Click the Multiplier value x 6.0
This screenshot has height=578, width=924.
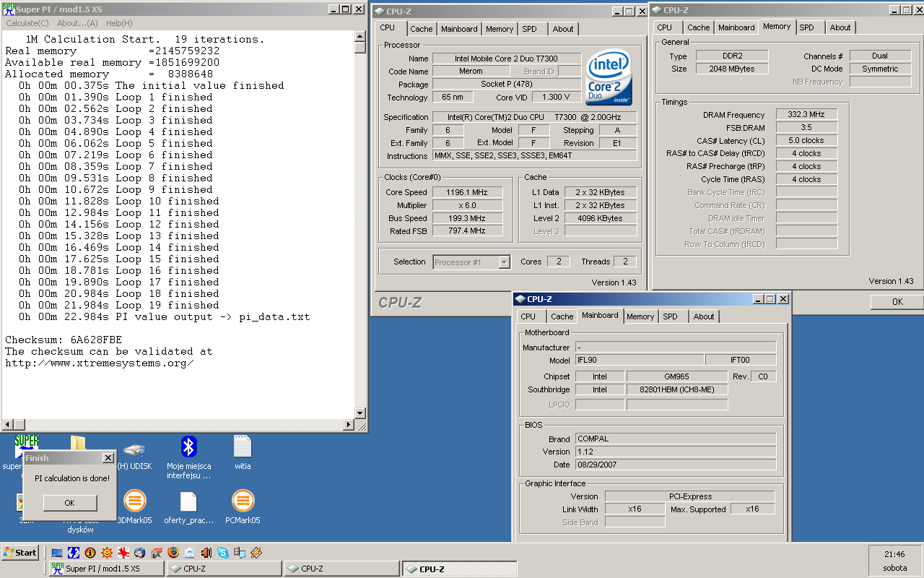coord(468,205)
